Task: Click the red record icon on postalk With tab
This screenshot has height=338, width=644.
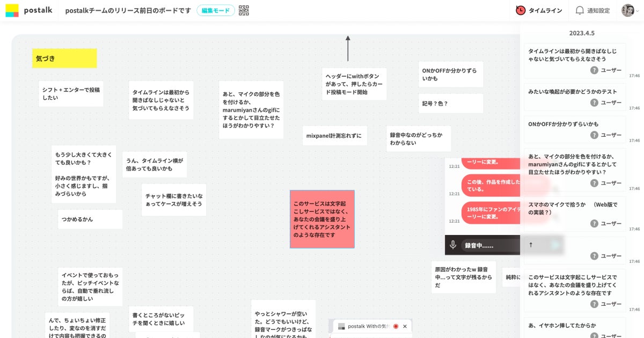Action: [x=396, y=326]
